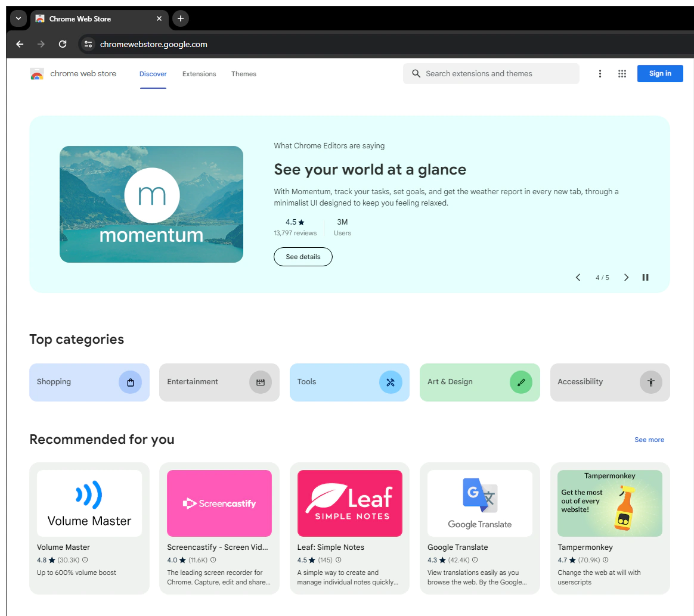
Task: Click the Entertainment clapperboard icon
Action: tap(261, 382)
